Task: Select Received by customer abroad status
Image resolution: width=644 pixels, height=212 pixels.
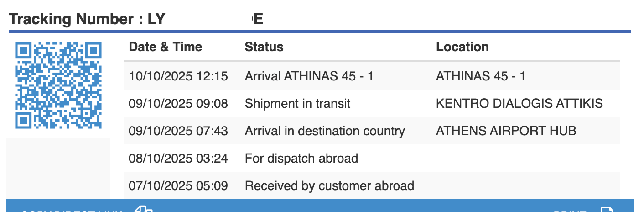Action: (x=329, y=186)
